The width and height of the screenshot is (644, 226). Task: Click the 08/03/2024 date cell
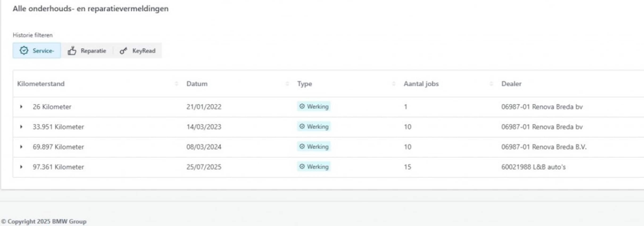[x=204, y=147]
